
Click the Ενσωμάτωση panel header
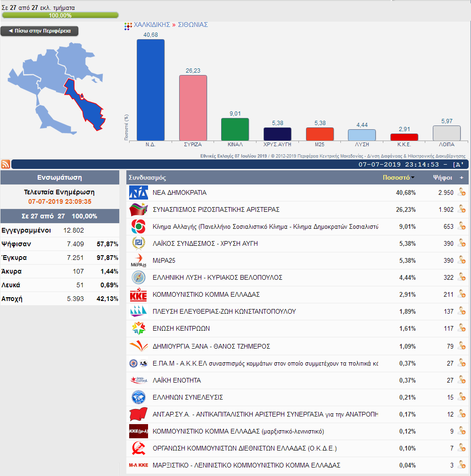pos(60,177)
